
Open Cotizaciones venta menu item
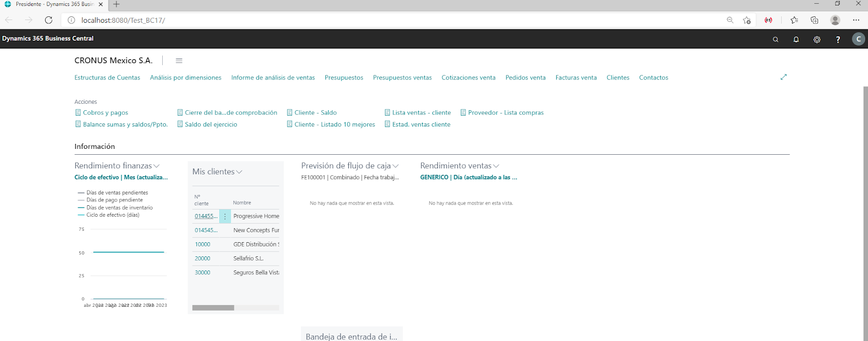tap(468, 78)
